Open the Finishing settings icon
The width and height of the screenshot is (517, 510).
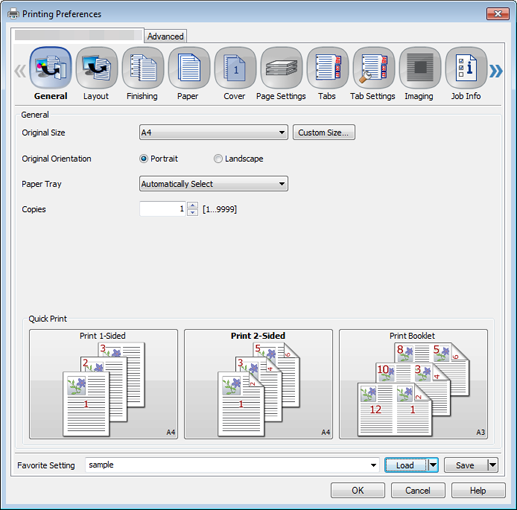143,68
